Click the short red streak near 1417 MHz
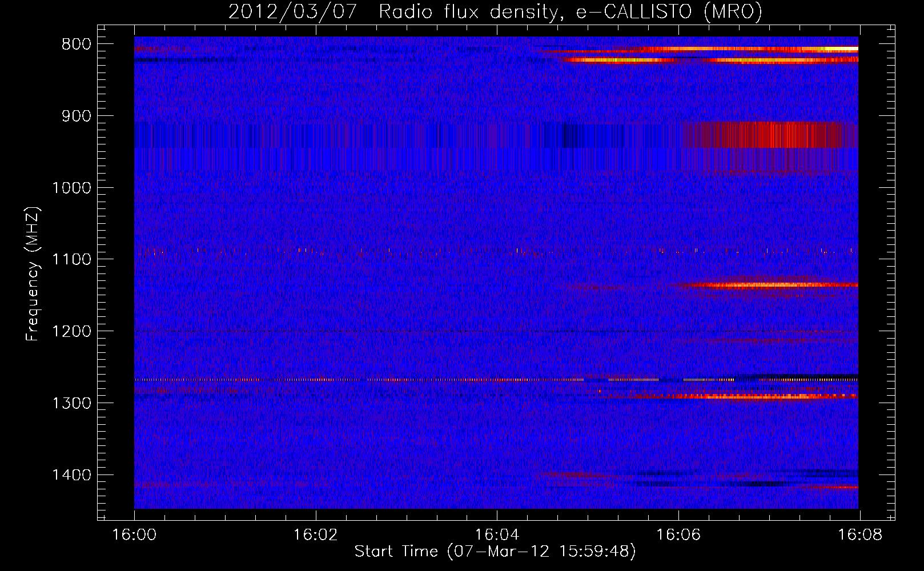Image resolution: width=924 pixels, height=571 pixels. pyautogui.click(x=835, y=487)
